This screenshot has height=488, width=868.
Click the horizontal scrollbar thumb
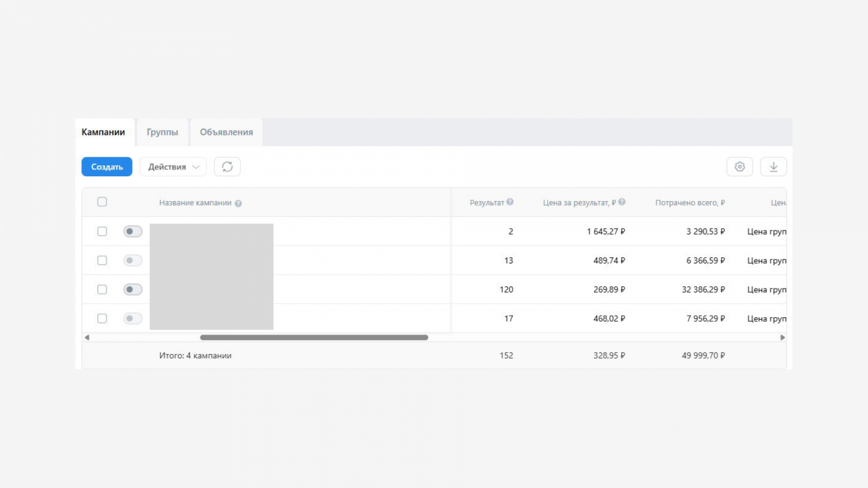pyautogui.click(x=314, y=337)
